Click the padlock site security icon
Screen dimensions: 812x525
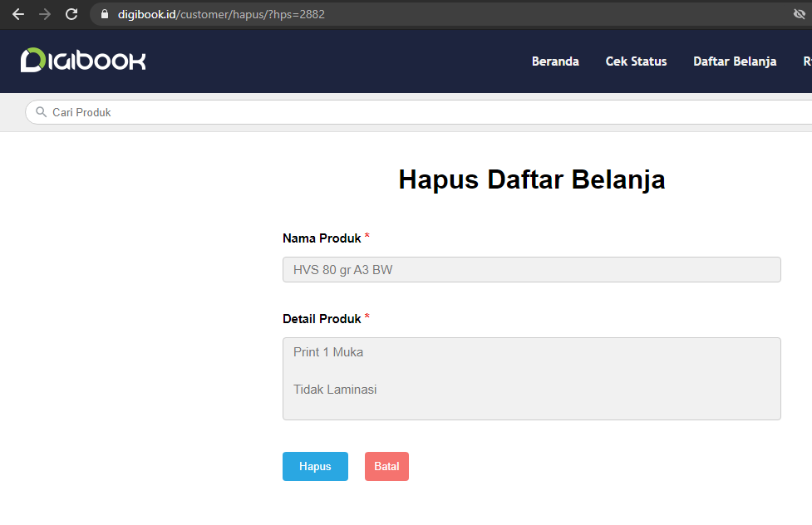pyautogui.click(x=105, y=14)
